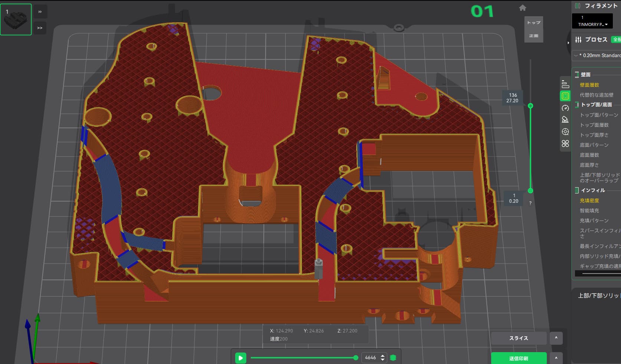Select 上部/下部ソリッドのオーバーラップ entry

coord(600,178)
